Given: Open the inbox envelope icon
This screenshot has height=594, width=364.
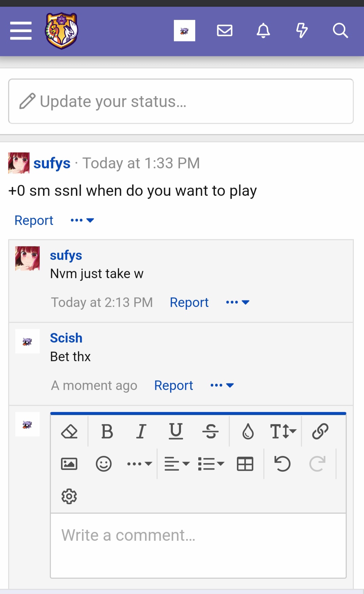Looking at the screenshot, I should tap(225, 31).
